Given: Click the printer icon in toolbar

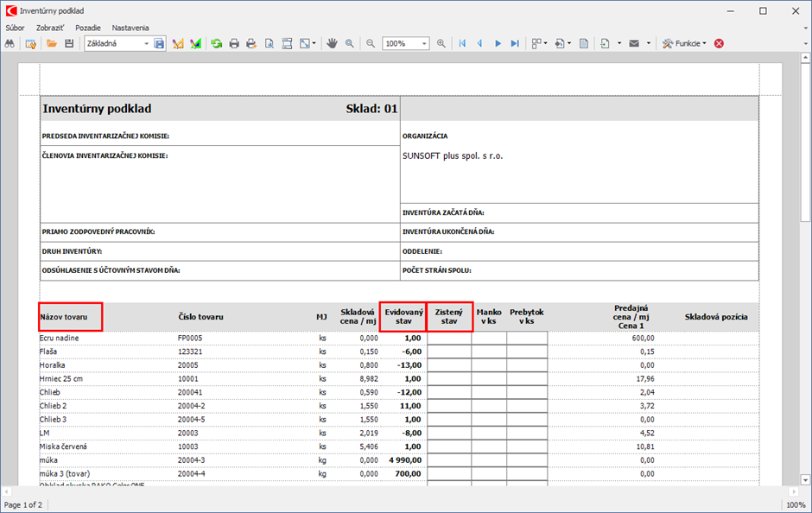Looking at the screenshot, I should [234, 43].
